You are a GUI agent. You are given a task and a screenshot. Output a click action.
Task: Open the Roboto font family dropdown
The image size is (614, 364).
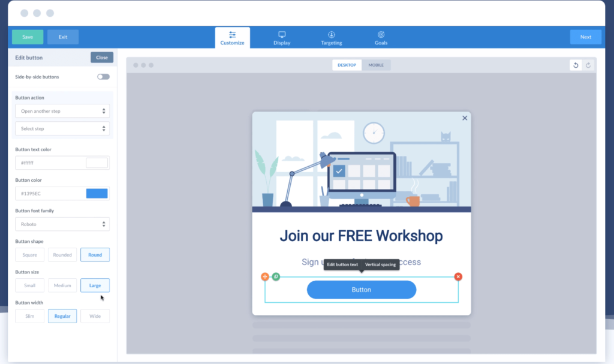point(62,224)
